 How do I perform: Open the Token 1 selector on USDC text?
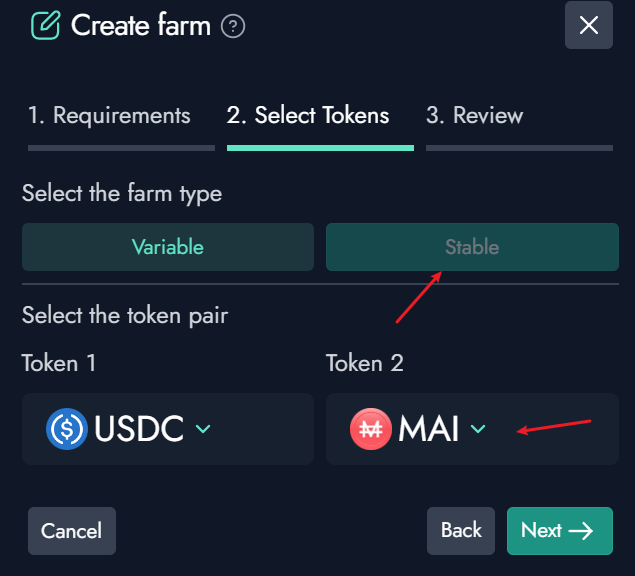(139, 429)
